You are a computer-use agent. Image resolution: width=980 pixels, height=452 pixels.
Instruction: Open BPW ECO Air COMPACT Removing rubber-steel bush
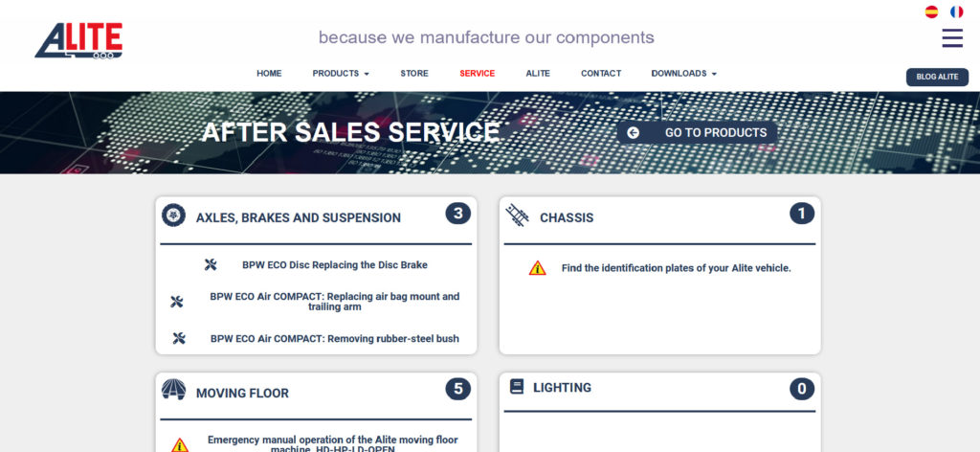coord(334,339)
